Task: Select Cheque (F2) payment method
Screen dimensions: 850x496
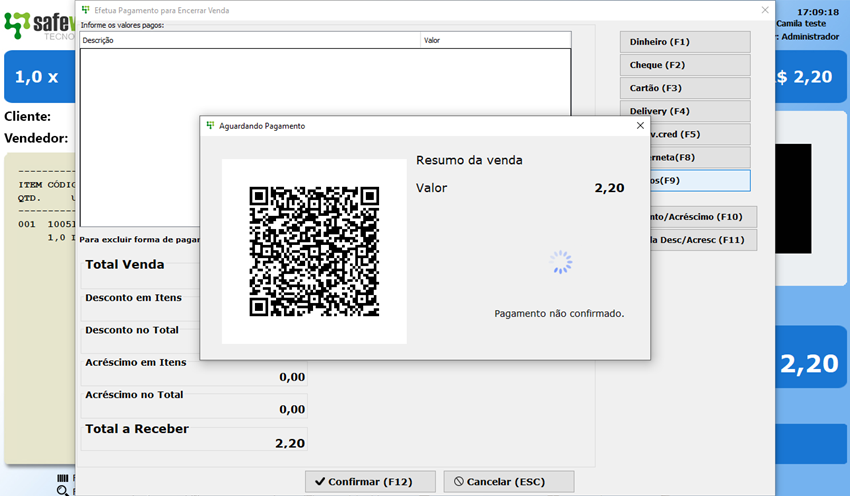Action: [x=685, y=65]
